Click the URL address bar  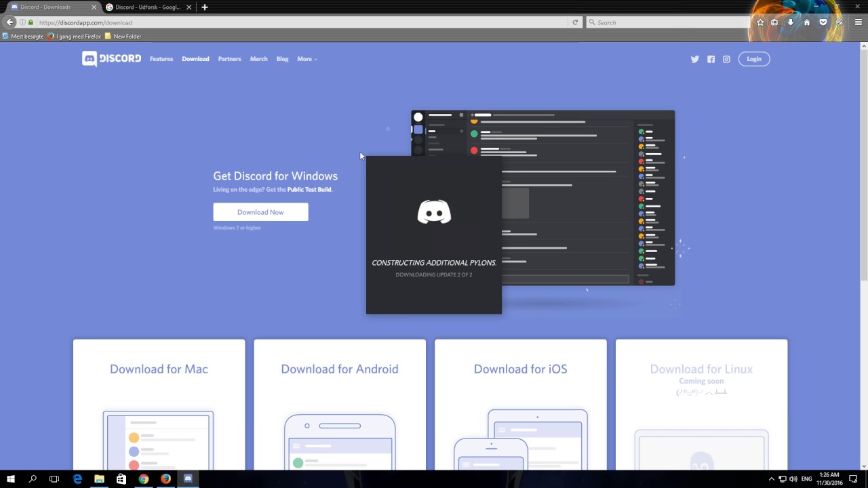coord(302,22)
